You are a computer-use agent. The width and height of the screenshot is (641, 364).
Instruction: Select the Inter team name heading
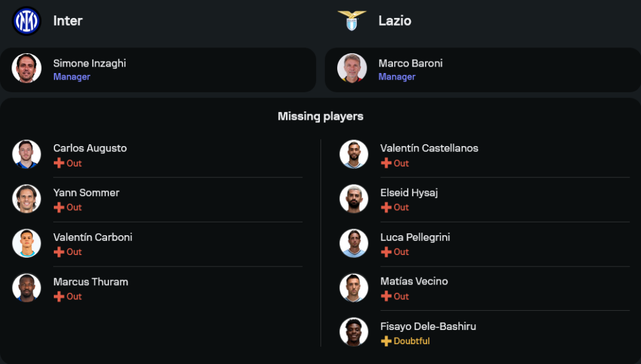point(67,21)
